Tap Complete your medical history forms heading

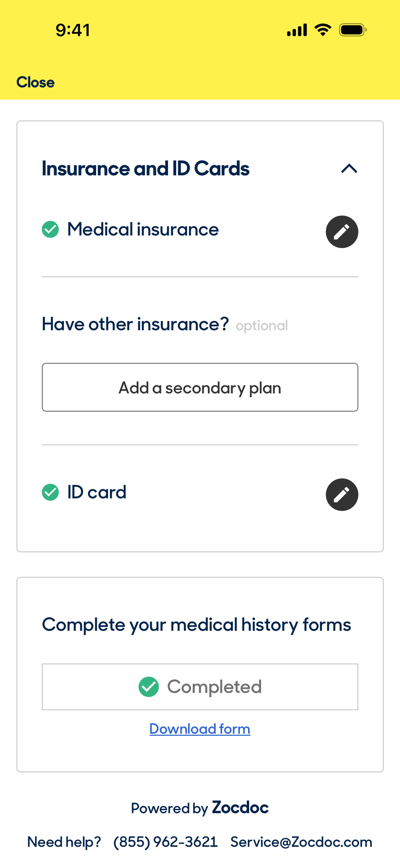(196, 624)
